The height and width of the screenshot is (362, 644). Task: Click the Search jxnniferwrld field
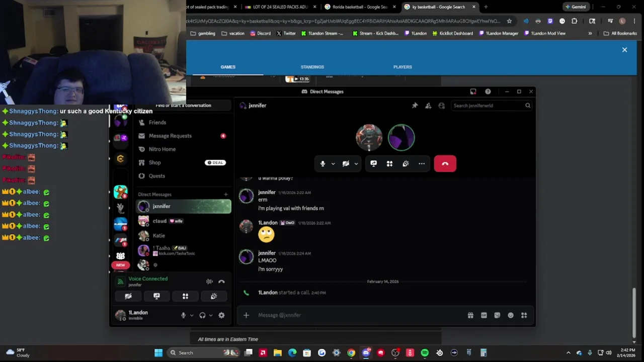(491, 106)
